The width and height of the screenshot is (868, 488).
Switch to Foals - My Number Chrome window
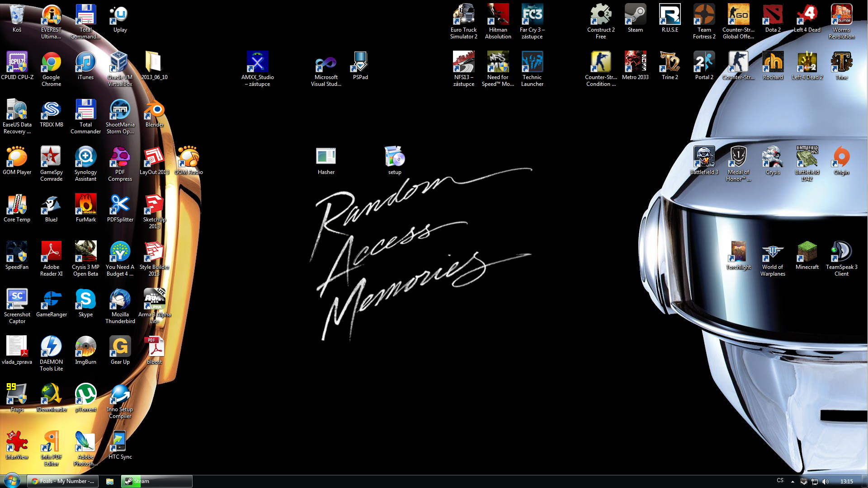click(x=62, y=481)
